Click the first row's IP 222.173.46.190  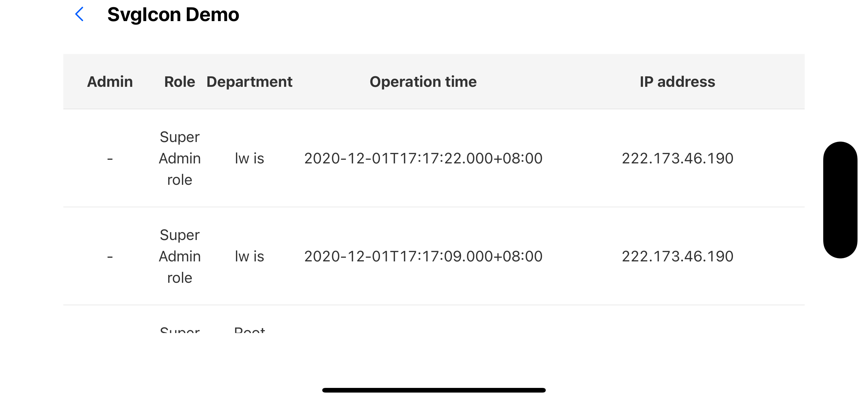point(677,158)
